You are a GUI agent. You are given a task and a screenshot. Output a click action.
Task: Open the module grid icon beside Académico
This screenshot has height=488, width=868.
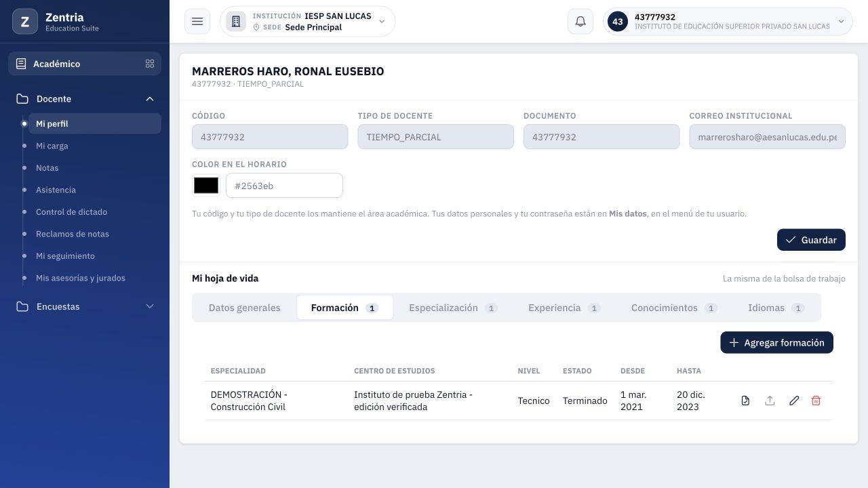[x=150, y=64]
